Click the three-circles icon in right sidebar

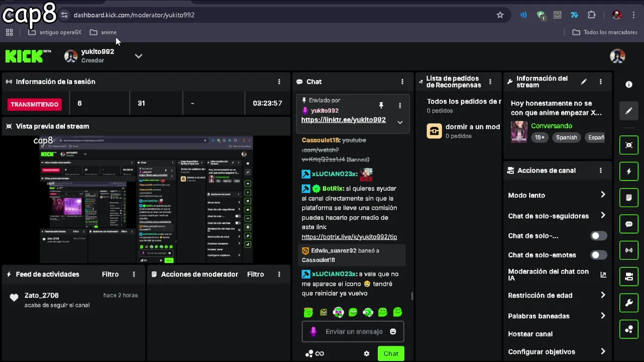tap(629, 329)
